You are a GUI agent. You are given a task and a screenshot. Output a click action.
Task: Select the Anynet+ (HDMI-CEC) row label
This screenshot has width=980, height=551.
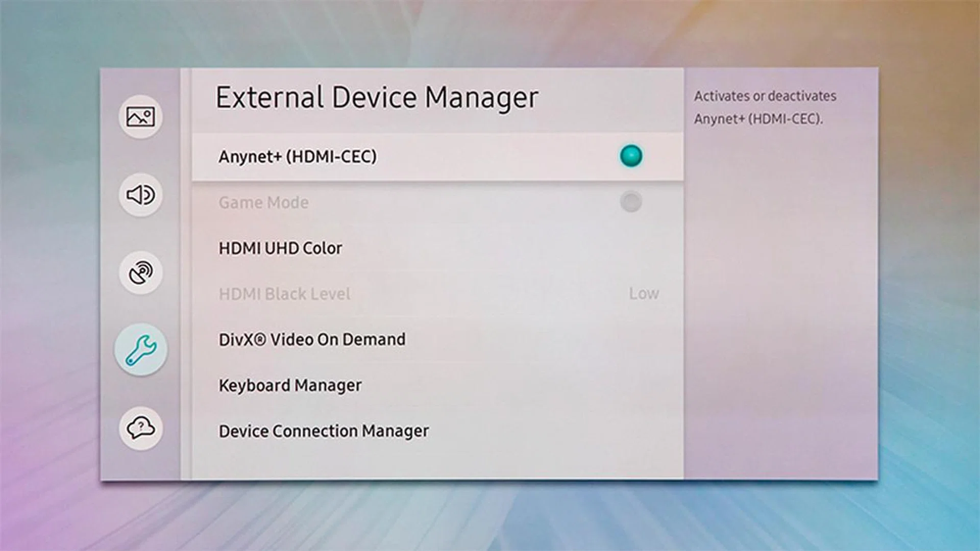[x=298, y=157]
